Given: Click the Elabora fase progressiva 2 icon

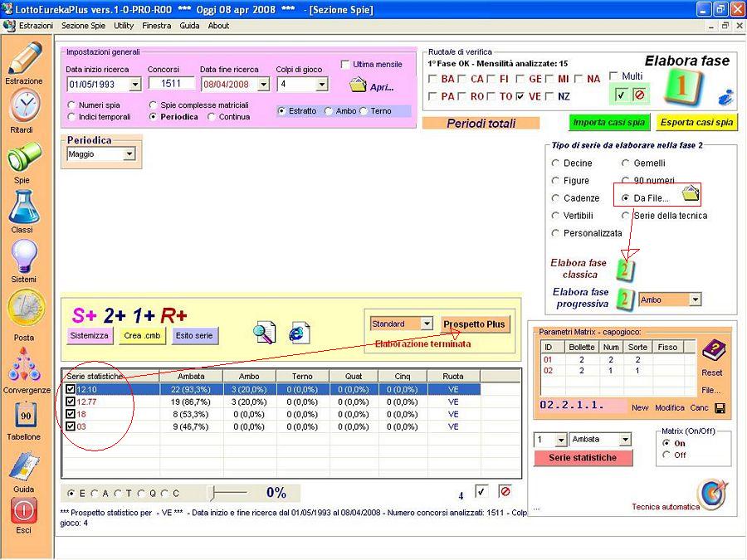Looking at the screenshot, I should pos(624,299).
